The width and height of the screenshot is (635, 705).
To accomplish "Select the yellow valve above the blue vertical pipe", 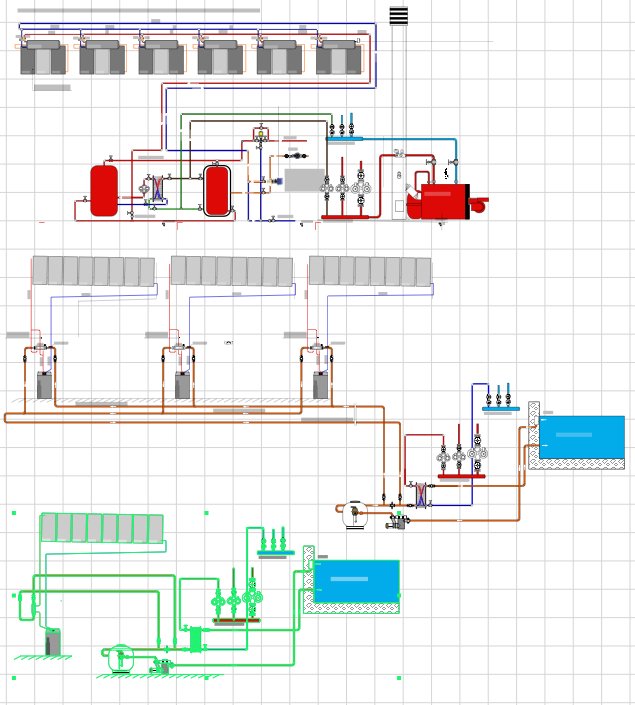I will (x=260, y=134).
